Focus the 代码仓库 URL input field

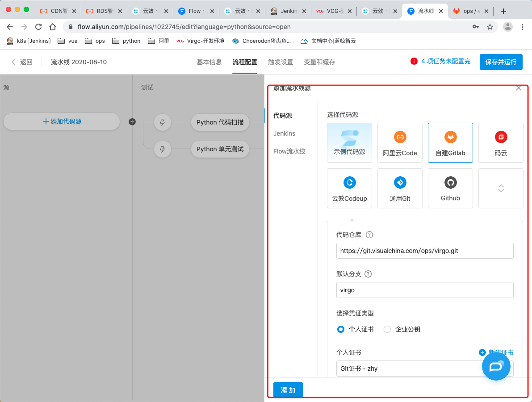tap(425, 251)
